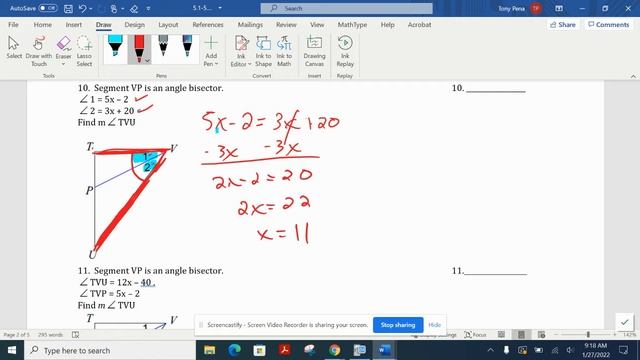Insert a Drawing Canvas

[314, 51]
